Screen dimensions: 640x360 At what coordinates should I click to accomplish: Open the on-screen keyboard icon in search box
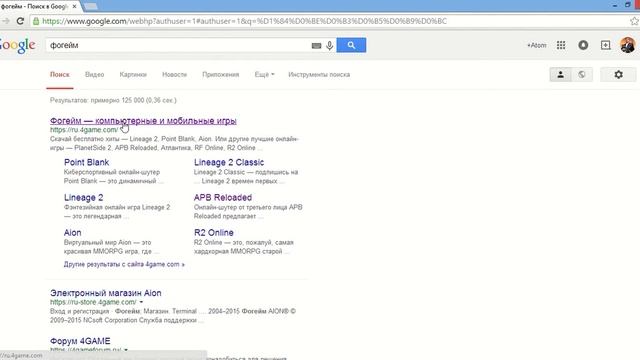(316, 46)
